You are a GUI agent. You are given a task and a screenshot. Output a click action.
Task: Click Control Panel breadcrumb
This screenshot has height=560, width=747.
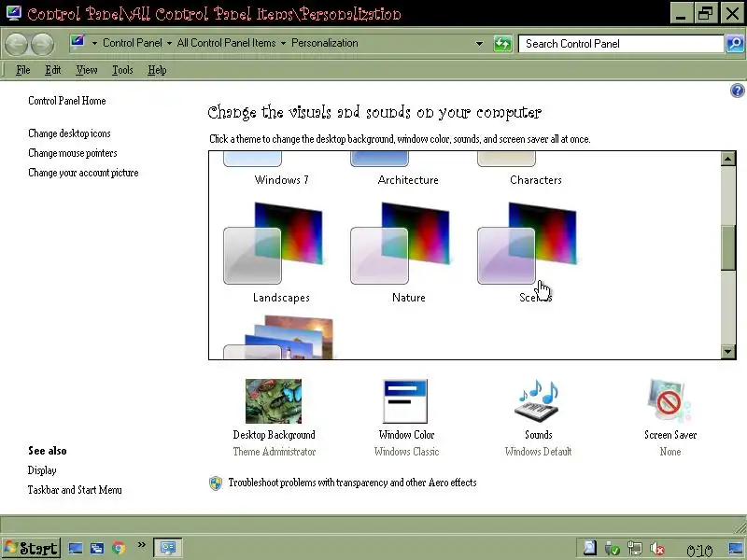133,43
